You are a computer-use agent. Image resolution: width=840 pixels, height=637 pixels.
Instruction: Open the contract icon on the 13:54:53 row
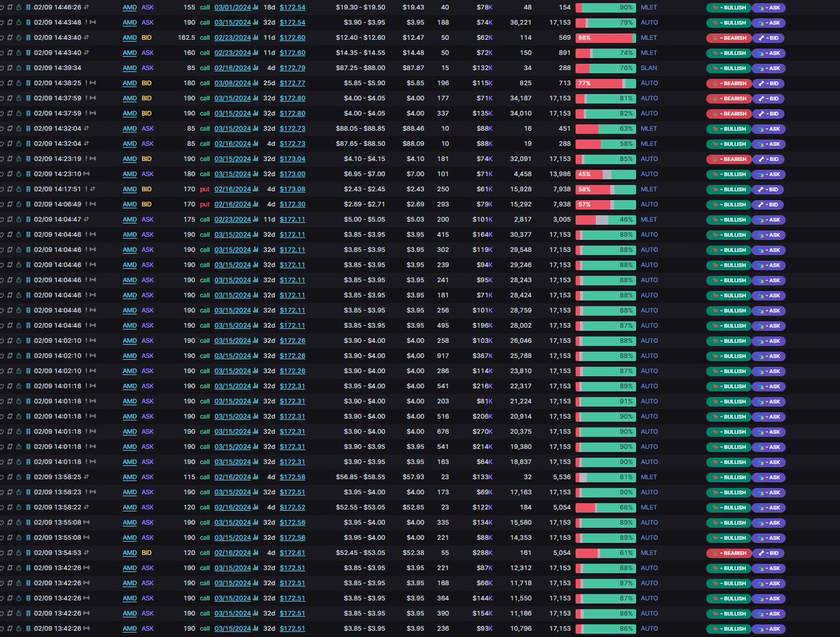28,553
